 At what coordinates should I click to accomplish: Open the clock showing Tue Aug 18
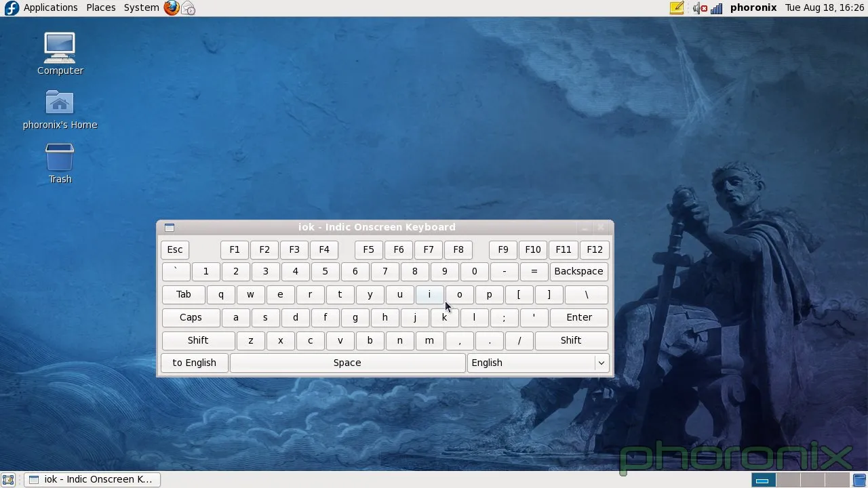tap(825, 8)
